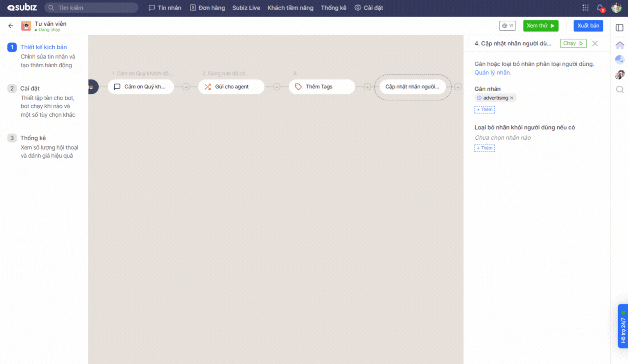Open the VI language selector
This screenshot has height=364, width=628.
click(x=507, y=26)
